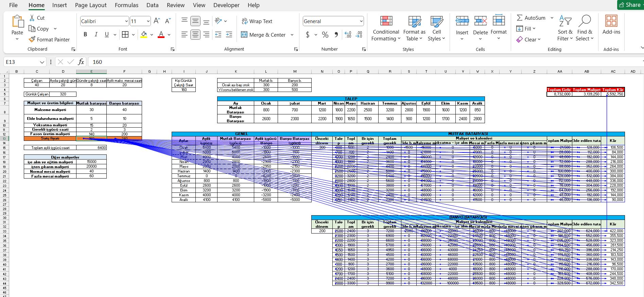
Task: Expand the Name Box dropdown arrow
Action: (42, 62)
